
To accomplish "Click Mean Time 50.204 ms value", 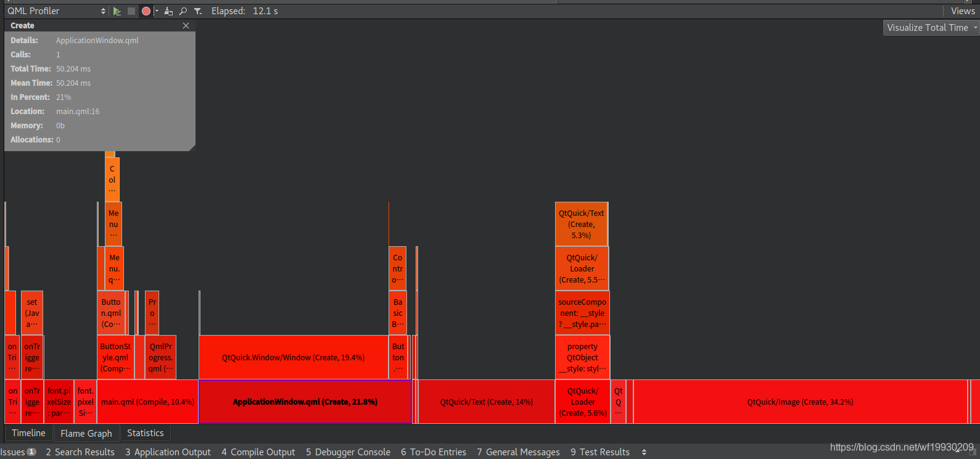I will click(73, 83).
